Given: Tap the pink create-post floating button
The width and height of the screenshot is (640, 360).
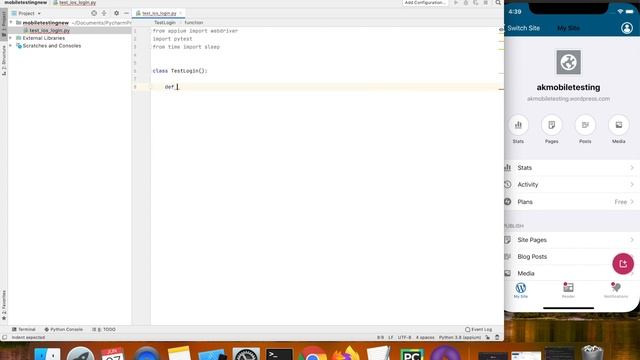Looking at the screenshot, I should tap(623, 264).
